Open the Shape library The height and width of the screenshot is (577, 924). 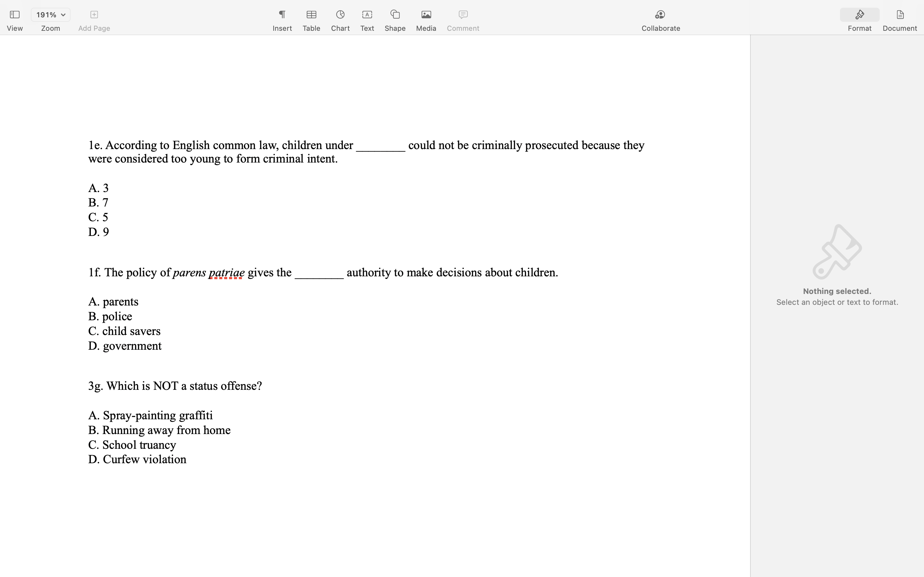(x=395, y=15)
